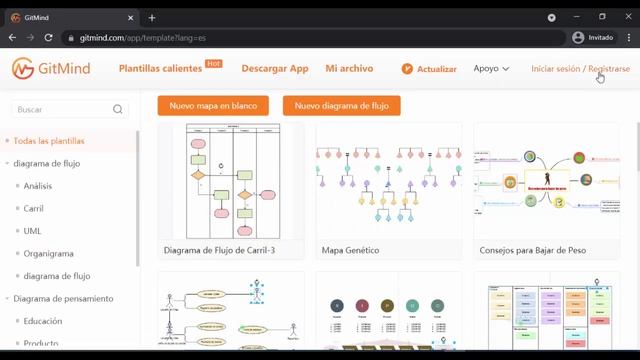Click the GitMind logo
The height and width of the screenshot is (360, 640).
click(51, 68)
